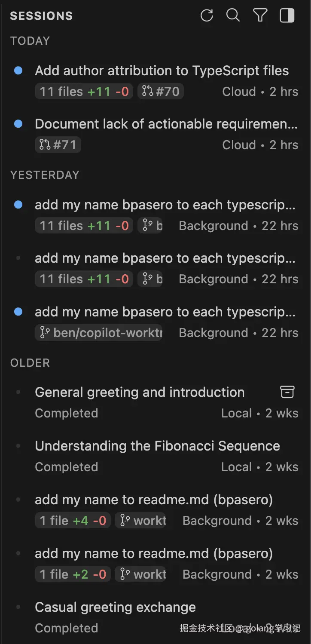
Task: Archive the General greeting and introduction session
Action: point(287,392)
